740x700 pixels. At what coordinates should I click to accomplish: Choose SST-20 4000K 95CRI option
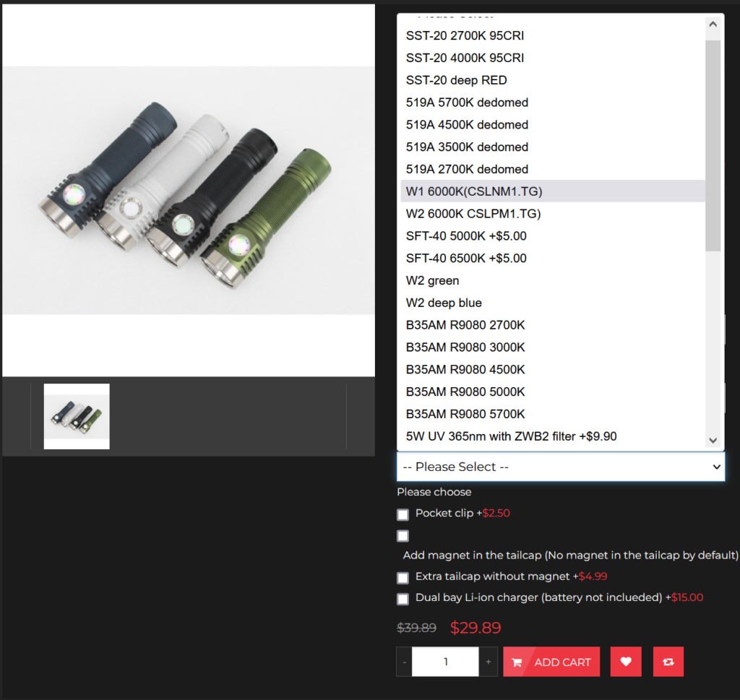tap(465, 58)
